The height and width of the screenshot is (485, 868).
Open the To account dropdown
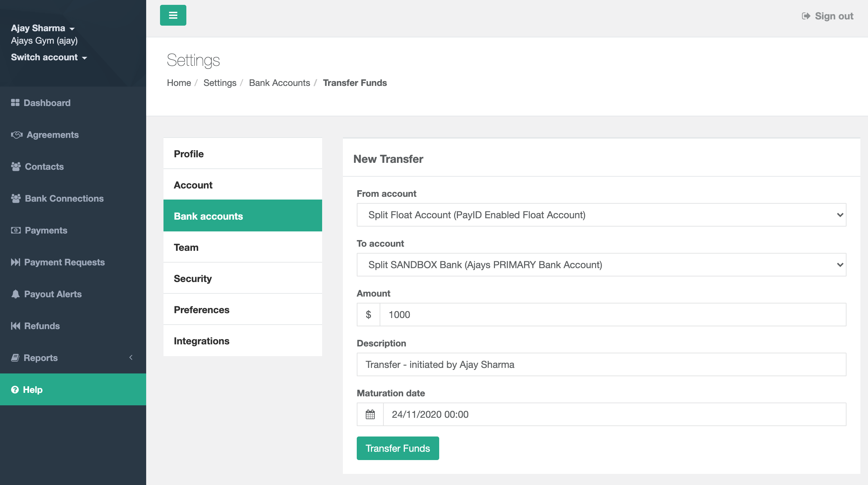[601, 265]
